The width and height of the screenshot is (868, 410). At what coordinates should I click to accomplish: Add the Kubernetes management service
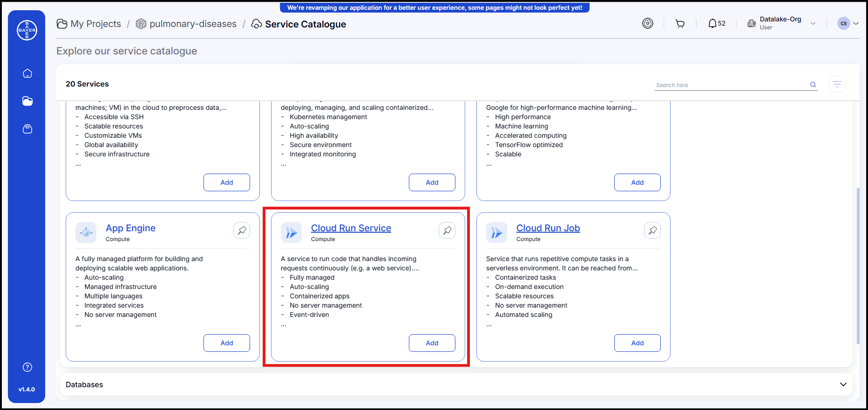[x=432, y=182]
